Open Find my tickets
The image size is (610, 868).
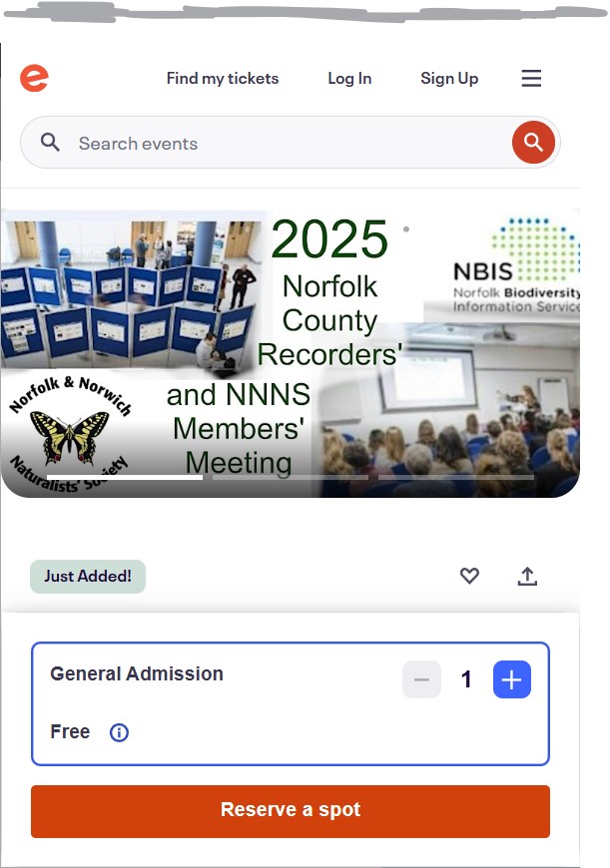pyautogui.click(x=223, y=78)
